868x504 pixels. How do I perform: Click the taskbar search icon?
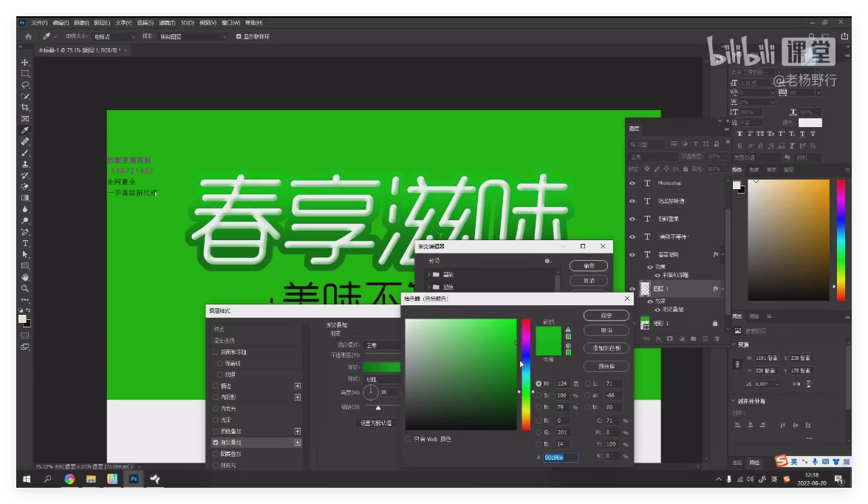[x=47, y=479]
